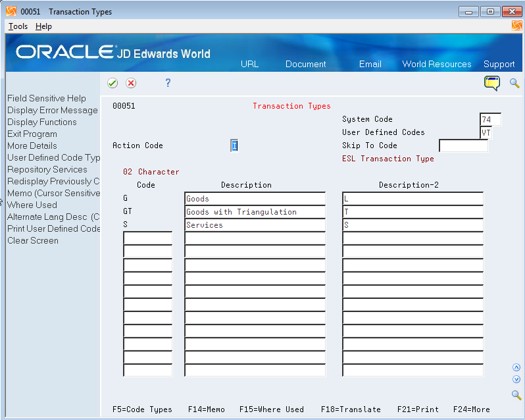The width and height of the screenshot is (525, 420).
Task: Select Where Used in sidebar
Action: 32,205
